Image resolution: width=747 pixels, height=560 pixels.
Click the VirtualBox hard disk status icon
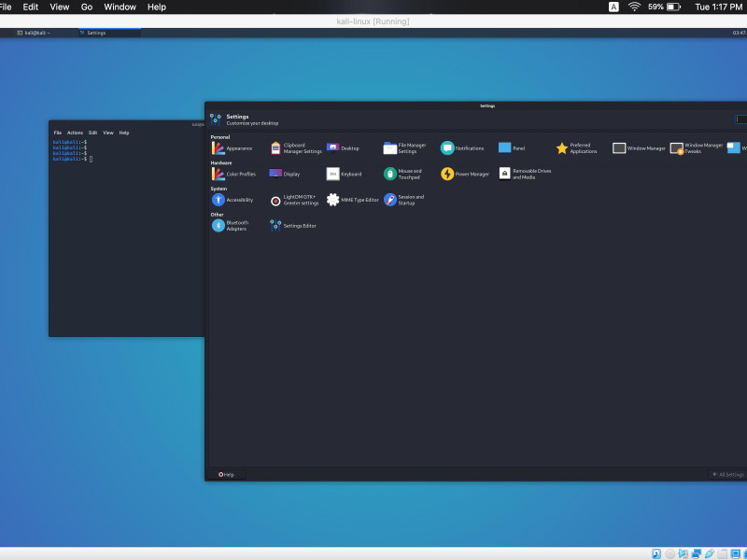point(656,553)
